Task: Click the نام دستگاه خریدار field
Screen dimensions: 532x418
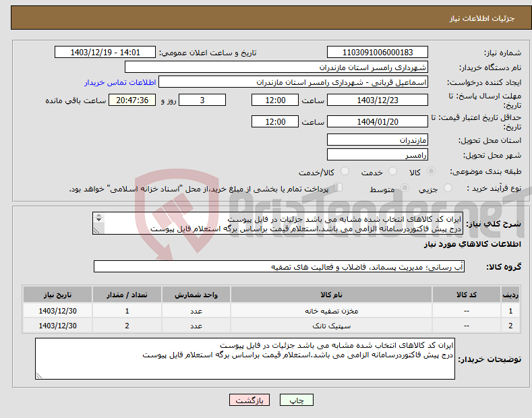Action: 276,67
